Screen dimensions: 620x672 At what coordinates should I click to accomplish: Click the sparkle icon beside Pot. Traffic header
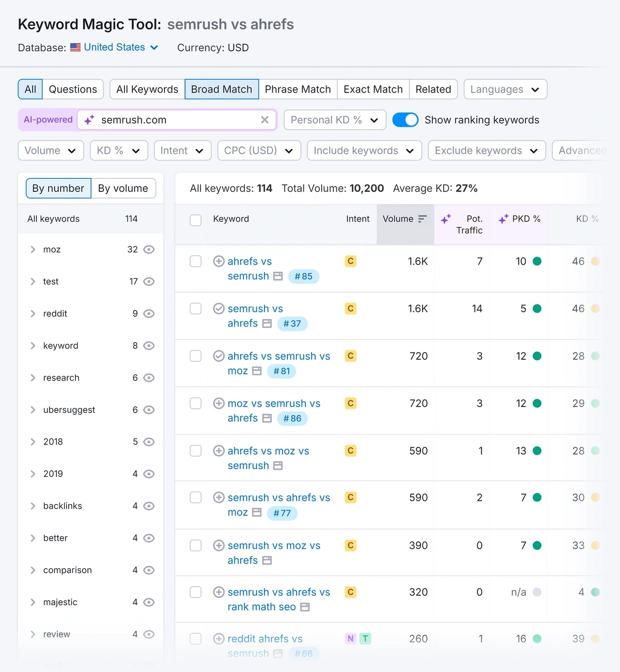[446, 219]
